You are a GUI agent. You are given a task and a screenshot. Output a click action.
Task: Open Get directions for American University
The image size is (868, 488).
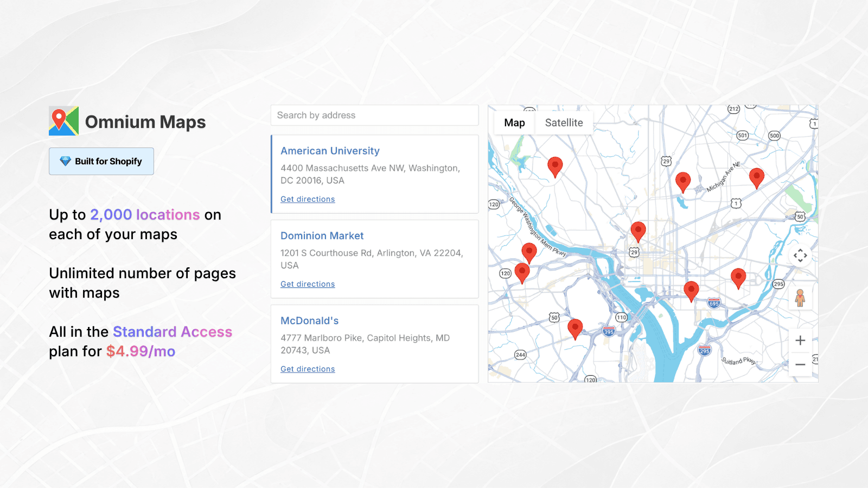(x=308, y=199)
